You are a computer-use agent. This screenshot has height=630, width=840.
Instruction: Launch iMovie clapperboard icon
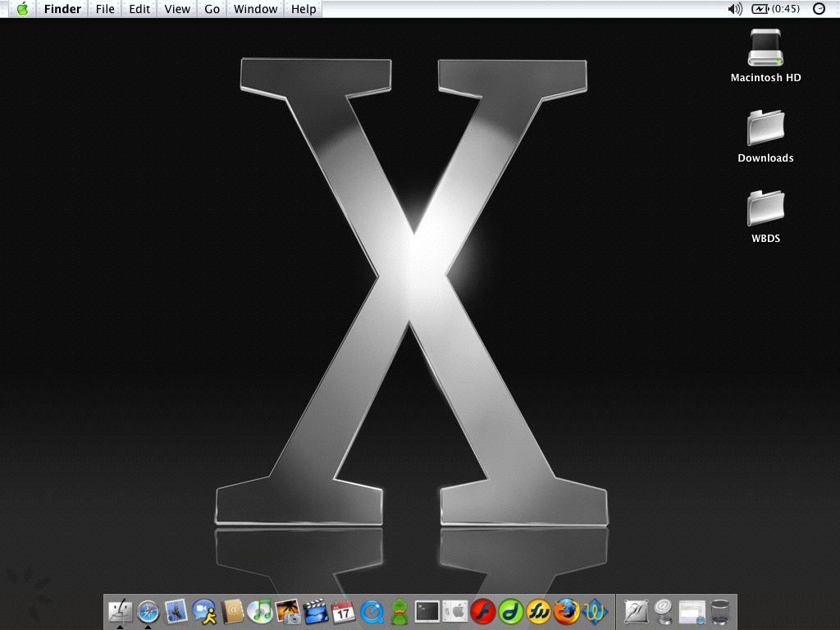pos(316,611)
